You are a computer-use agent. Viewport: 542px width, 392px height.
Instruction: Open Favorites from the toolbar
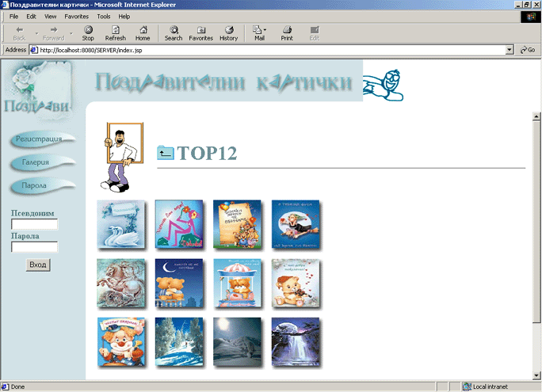coord(200,33)
